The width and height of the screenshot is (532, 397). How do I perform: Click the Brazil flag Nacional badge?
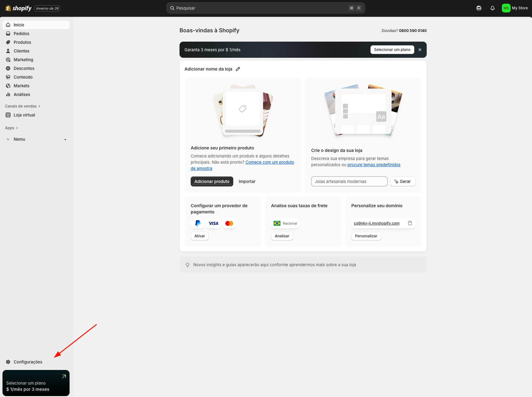coord(285,223)
